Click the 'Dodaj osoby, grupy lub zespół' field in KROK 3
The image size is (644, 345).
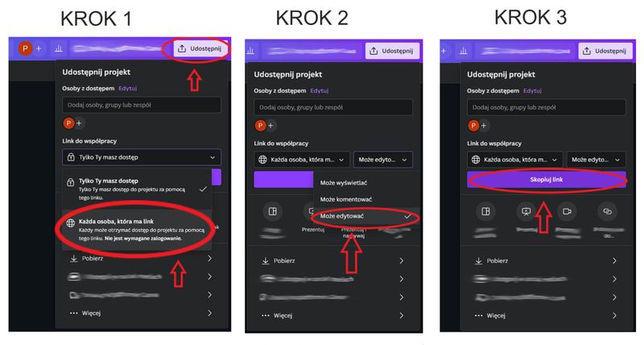click(x=547, y=107)
